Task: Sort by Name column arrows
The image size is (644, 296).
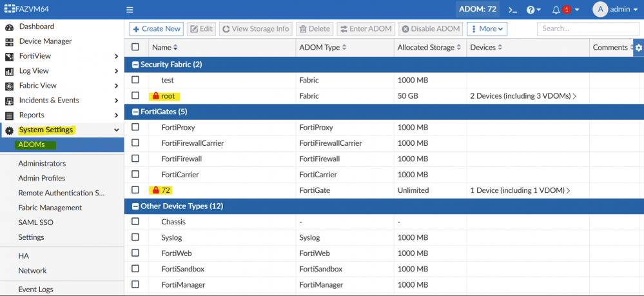Action: 175,48
